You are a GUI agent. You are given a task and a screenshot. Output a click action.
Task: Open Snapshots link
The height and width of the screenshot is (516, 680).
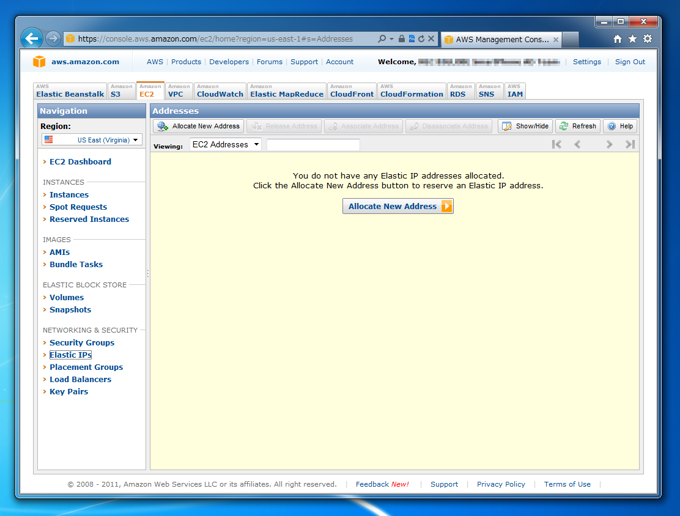(x=70, y=310)
